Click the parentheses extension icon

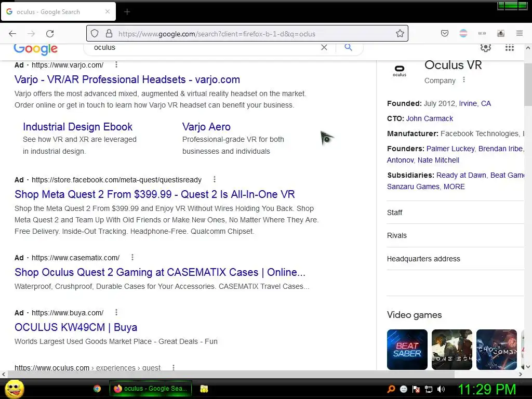(482, 33)
